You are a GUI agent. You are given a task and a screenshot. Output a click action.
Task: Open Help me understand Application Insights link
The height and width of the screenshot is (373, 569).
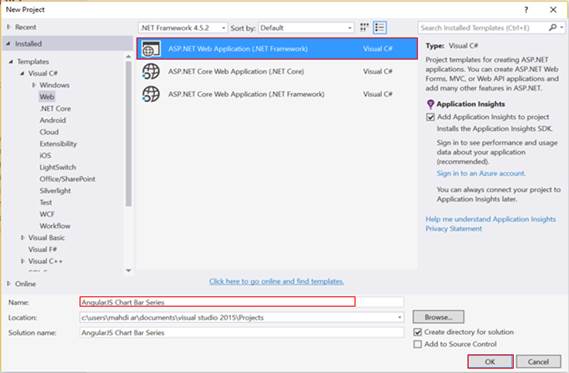pos(491,219)
